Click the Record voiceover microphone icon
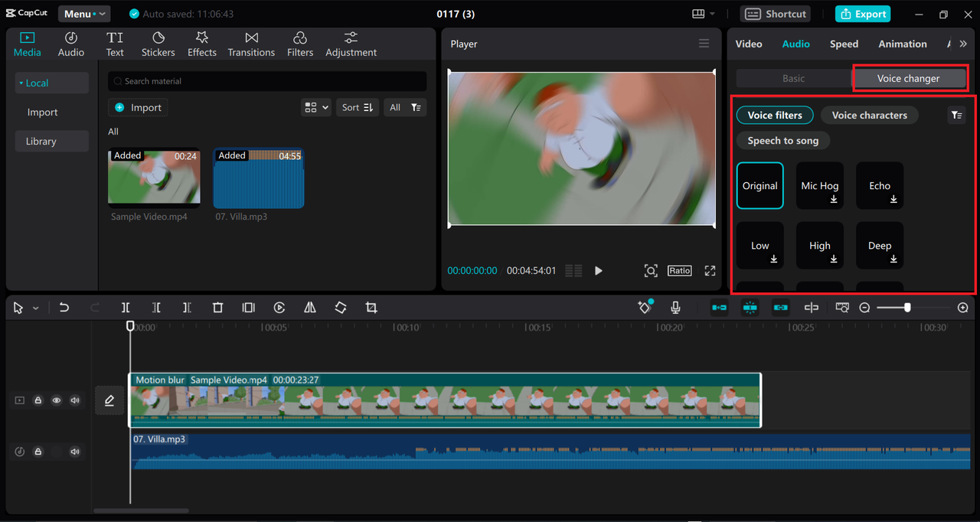Image resolution: width=980 pixels, height=522 pixels. pyautogui.click(x=675, y=308)
